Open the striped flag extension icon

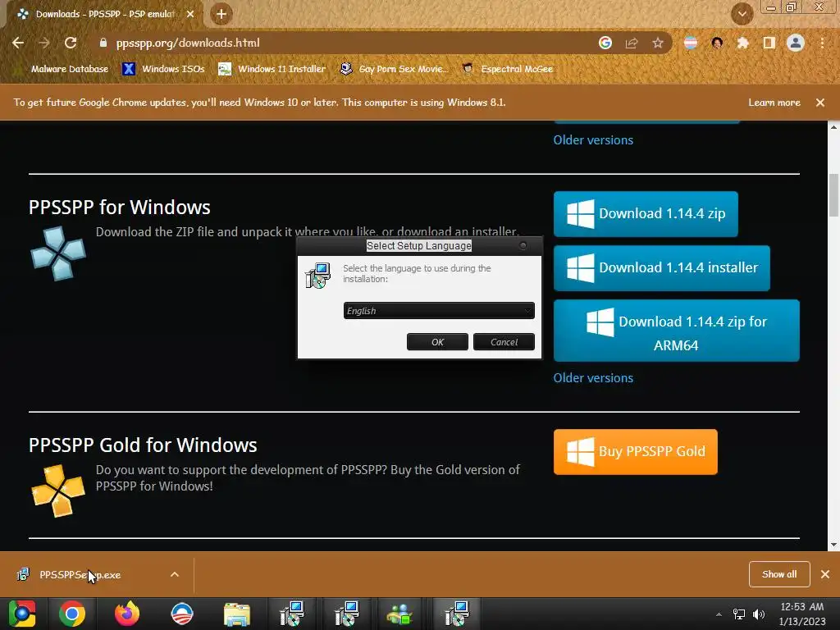pos(691,43)
